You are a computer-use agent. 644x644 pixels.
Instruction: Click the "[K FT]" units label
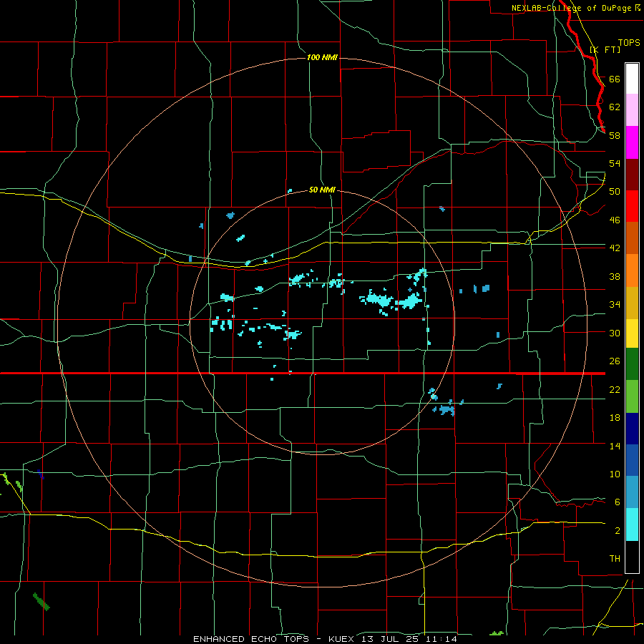click(605, 49)
